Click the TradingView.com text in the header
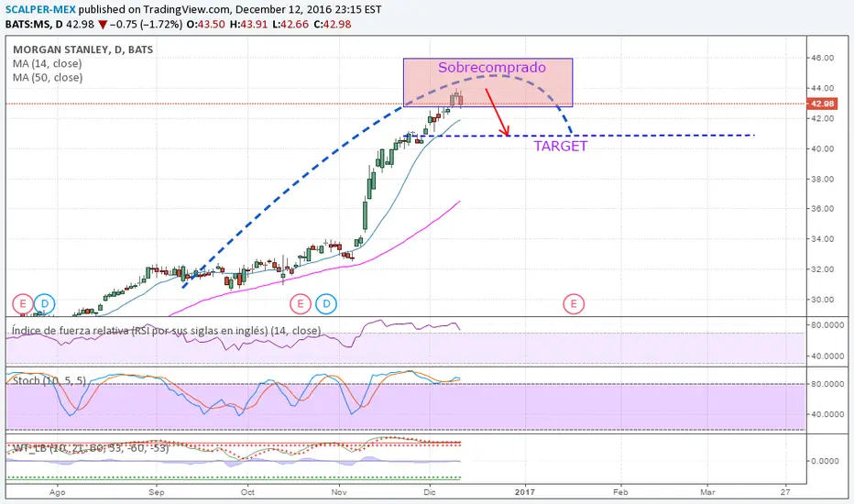854x504 pixels. click(x=188, y=9)
